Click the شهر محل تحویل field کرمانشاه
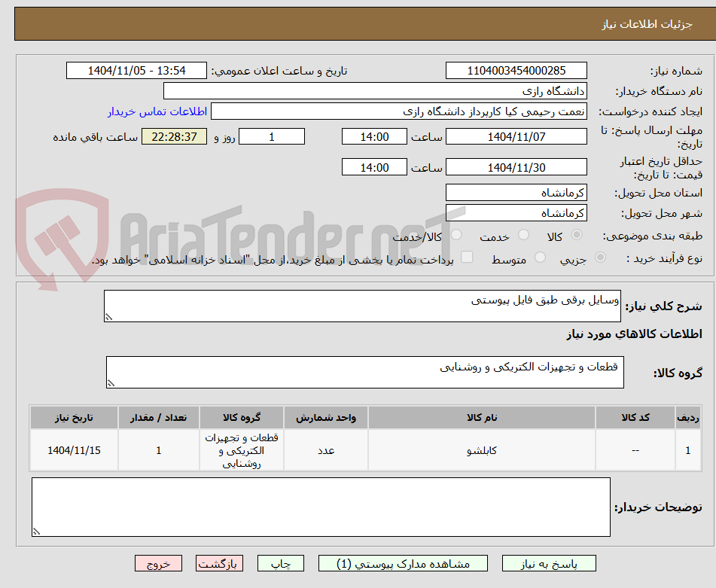 pyautogui.click(x=516, y=213)
